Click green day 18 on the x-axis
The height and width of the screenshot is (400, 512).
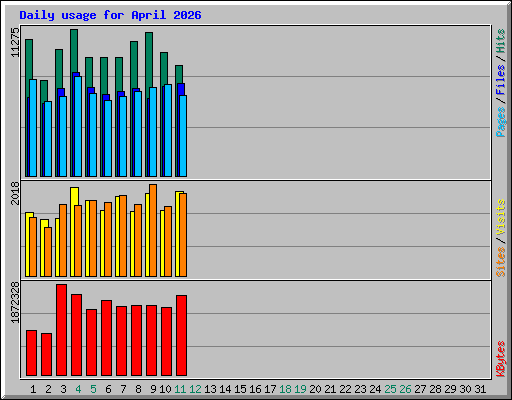[285, 389]
